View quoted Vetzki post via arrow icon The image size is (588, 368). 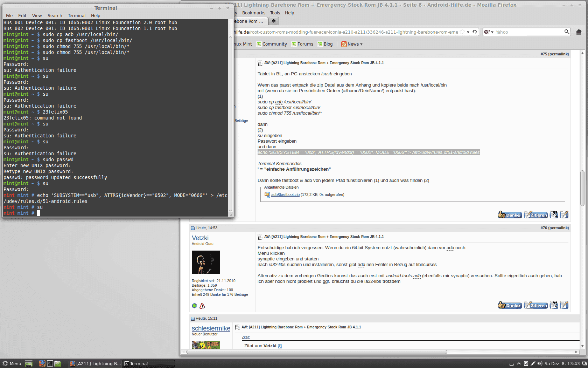pos(280,346)
